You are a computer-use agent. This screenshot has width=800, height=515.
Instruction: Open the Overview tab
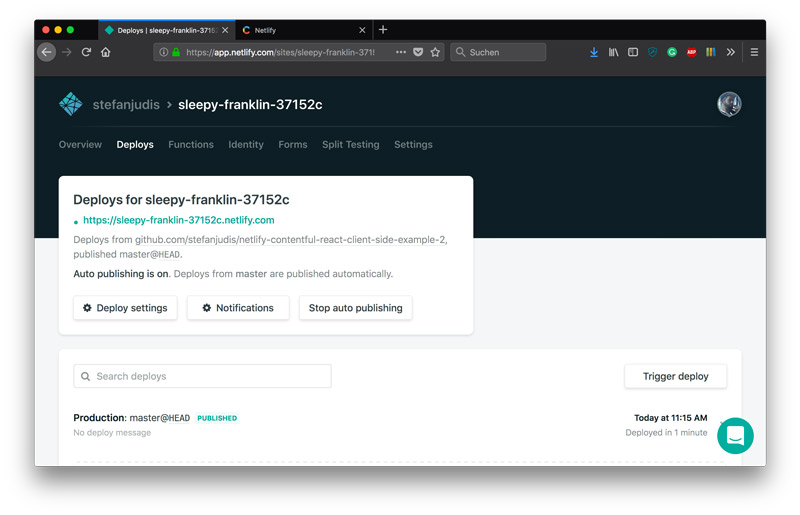pos(80,144)
